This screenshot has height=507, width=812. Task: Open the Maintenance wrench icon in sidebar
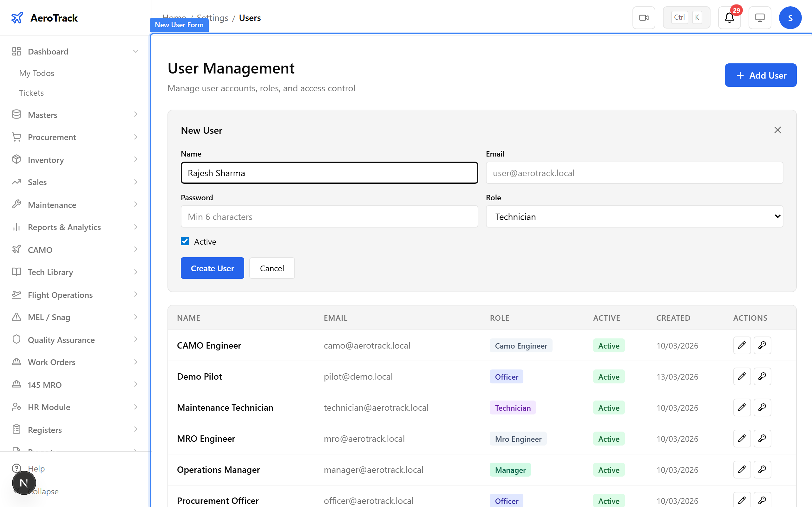(16, 205)
